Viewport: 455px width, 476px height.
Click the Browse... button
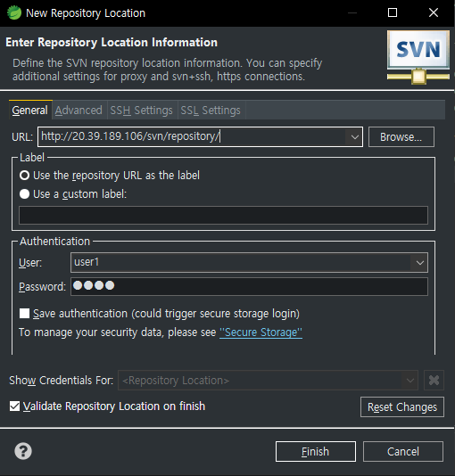pos(401,137)
